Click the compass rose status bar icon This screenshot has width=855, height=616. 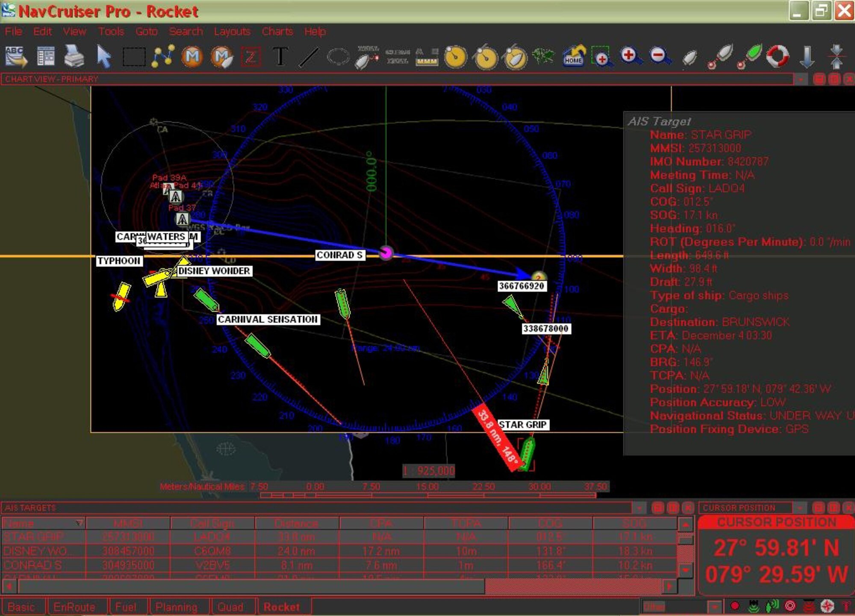[x=827, y=606]
